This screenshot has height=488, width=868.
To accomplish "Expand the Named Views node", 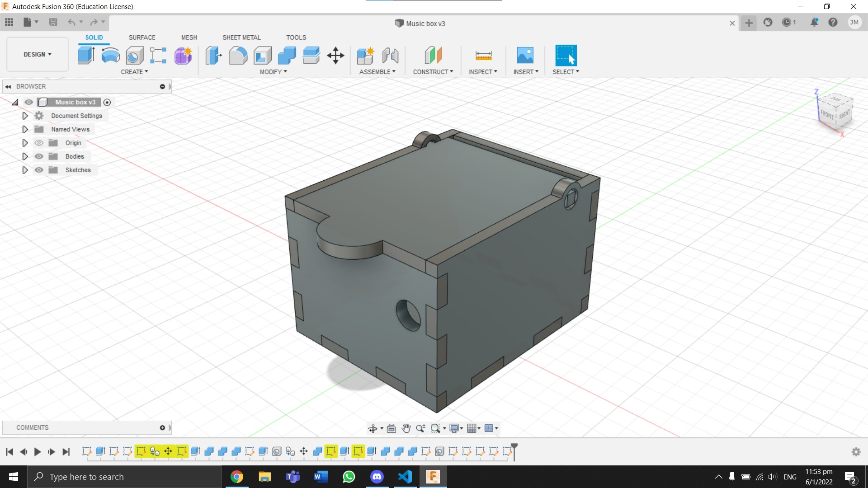I will 25,129.
